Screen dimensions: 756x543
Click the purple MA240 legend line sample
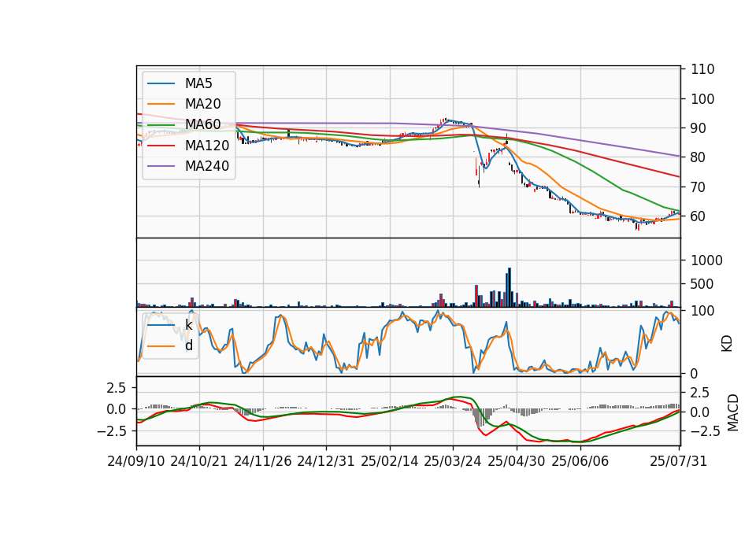click(161, 166)
